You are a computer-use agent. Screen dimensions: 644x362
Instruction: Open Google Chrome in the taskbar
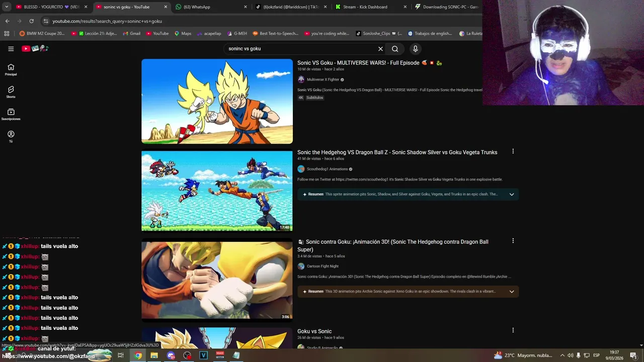[x=138, y=355]
